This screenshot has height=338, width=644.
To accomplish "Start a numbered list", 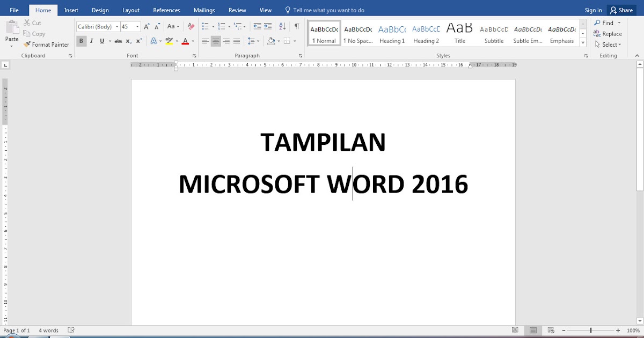I will pyautogui.click(x=221, y=26).
